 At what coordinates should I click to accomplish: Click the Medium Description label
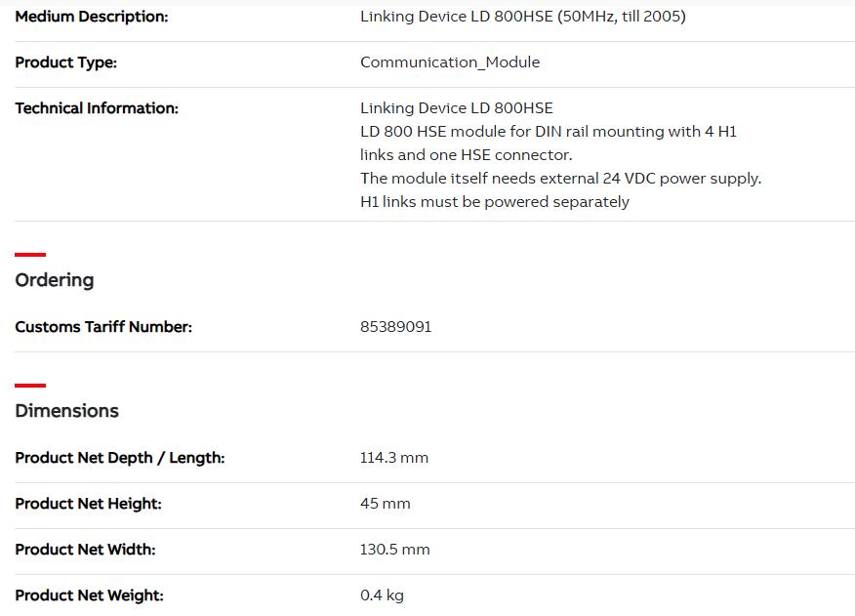point(92,17)
